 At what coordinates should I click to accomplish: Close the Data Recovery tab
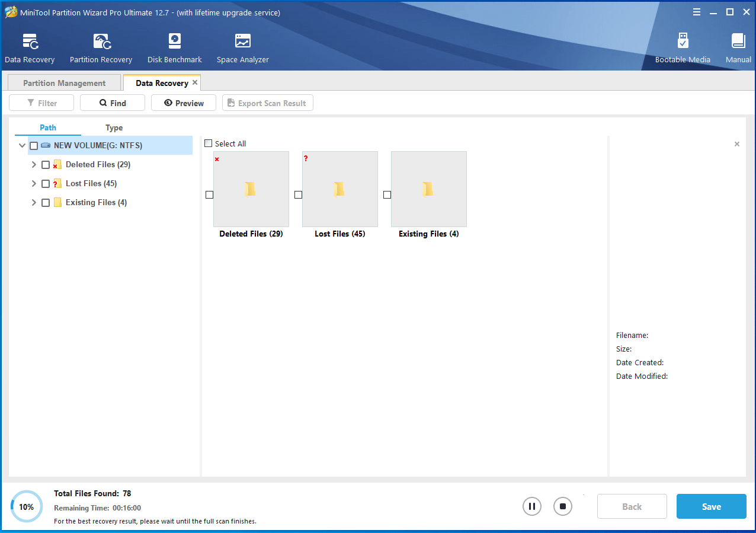tap(195, 83)
